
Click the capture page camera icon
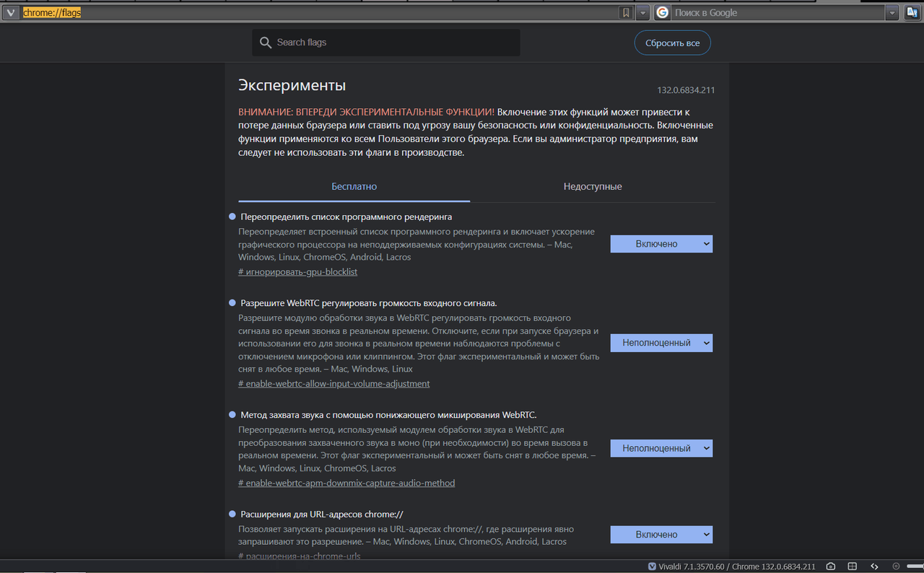pyautogui.click(x=831, y=567)
